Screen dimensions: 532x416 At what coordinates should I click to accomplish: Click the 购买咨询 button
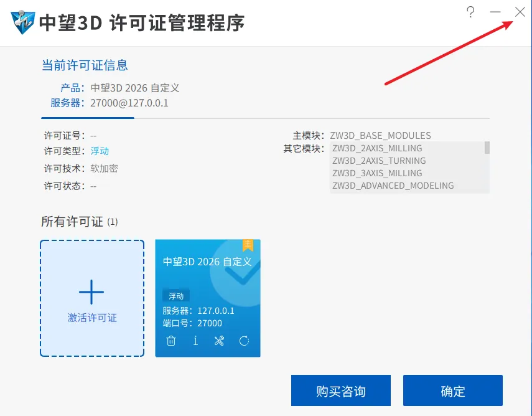(341, 390)
